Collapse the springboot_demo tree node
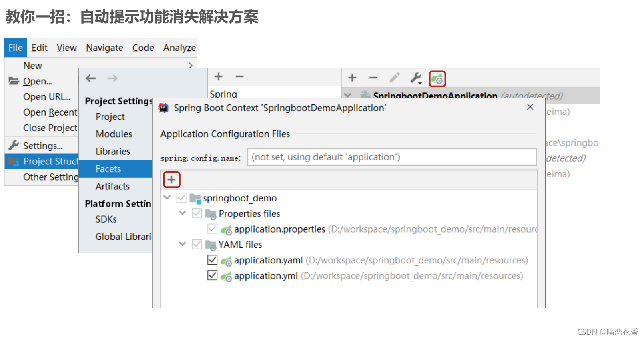Screen dimensions: 644x339 [x=167, y=197]
